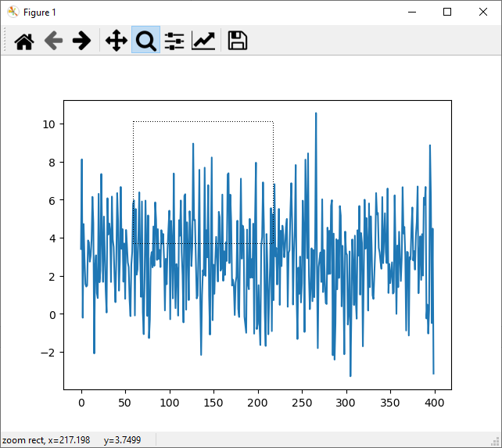Open the Configure subplots dialog
Screen dimensions: 502x448
(x=174, y=41)
